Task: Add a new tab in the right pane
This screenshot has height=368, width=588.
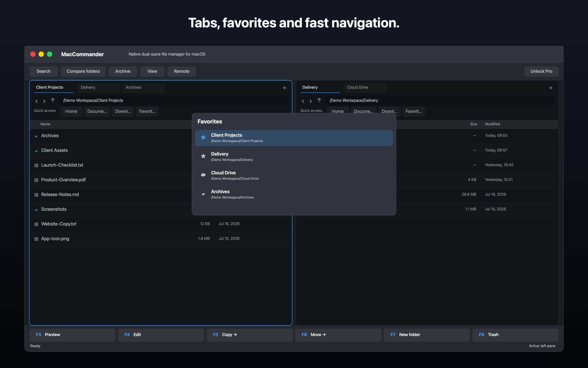Action: (551, 88)
